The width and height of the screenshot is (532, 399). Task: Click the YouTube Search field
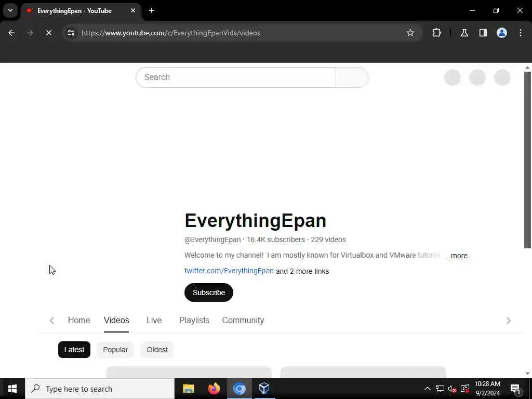(236, 77)
